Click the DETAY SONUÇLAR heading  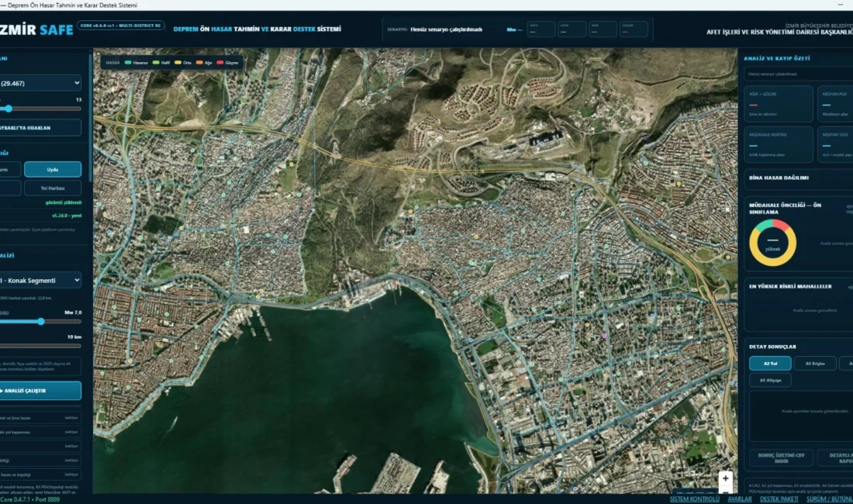click(772, 347)
